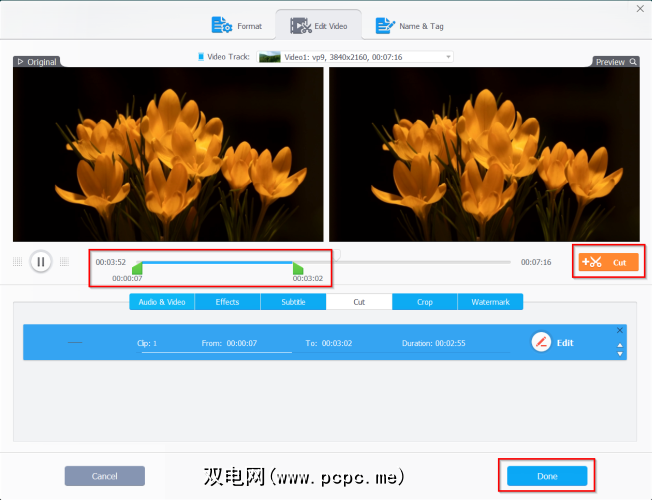
Task: Click the end marker time 00:03:02
Action: click(308, 278)
